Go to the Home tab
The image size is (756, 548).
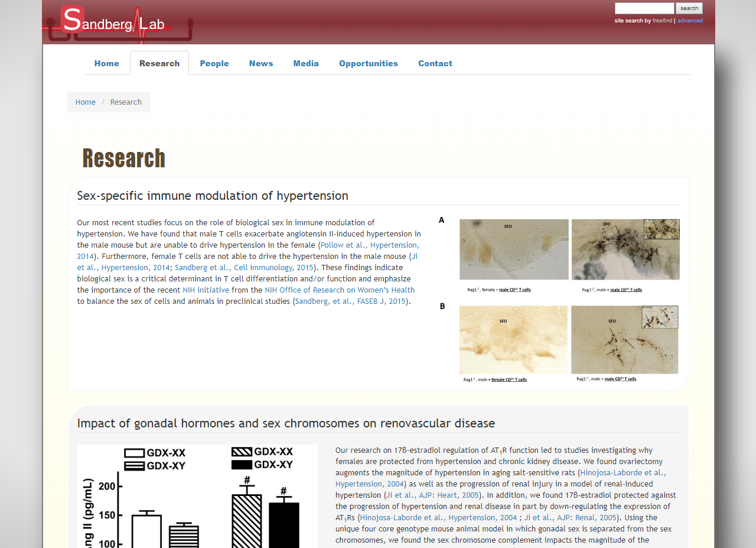point(106,63)
